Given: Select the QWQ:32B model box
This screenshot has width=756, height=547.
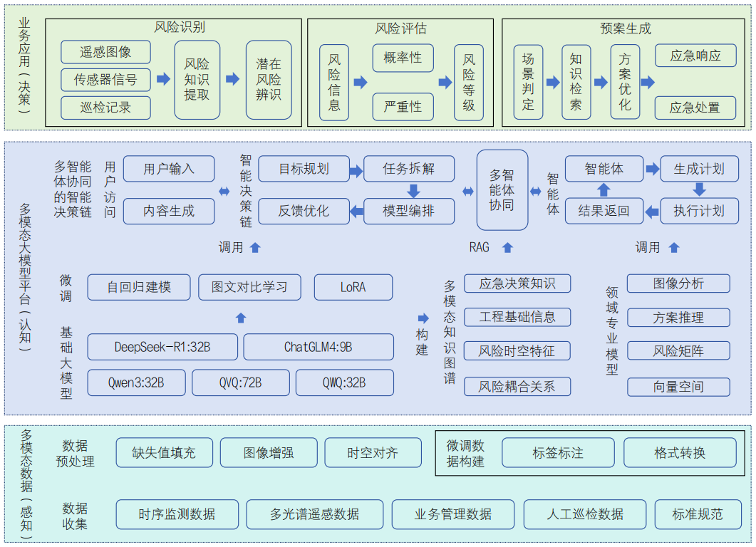Looking at the screenshot, I should pos(344,382).
